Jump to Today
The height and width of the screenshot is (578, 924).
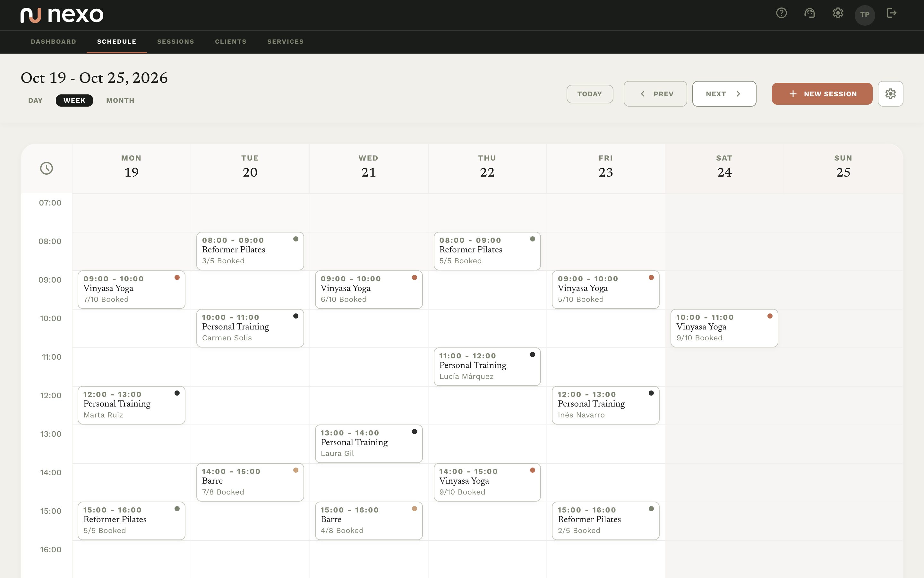tap(589, 94)
